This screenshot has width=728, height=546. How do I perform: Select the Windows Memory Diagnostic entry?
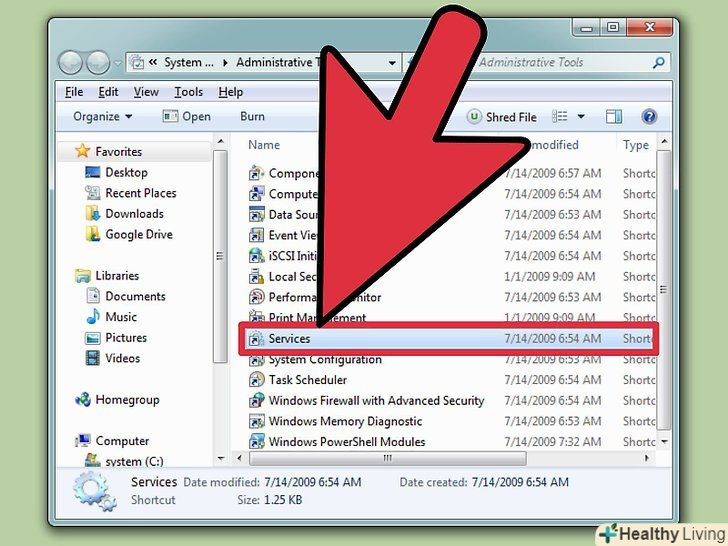tap(345, 421)
